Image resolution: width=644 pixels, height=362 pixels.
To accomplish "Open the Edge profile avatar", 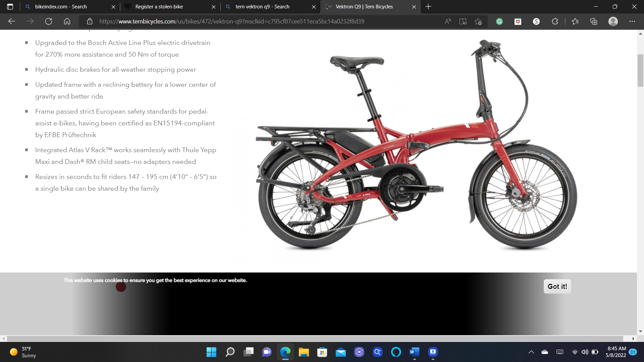I will pos(613,21).
